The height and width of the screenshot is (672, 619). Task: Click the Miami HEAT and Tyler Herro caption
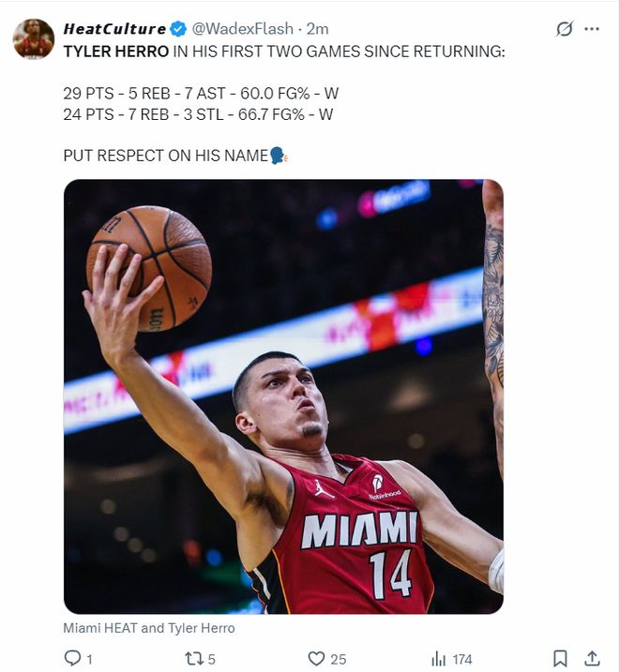(x=149, y=628)
